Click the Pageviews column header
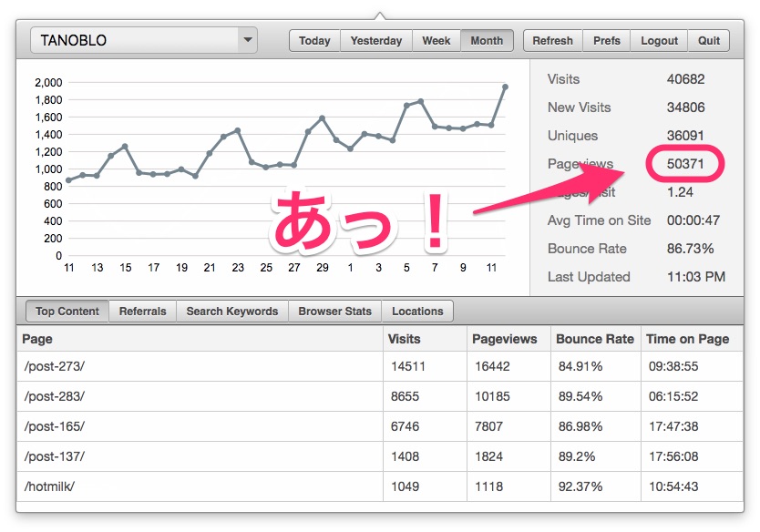The width and height of the screenshot is (760, 532). coord(508,339)
